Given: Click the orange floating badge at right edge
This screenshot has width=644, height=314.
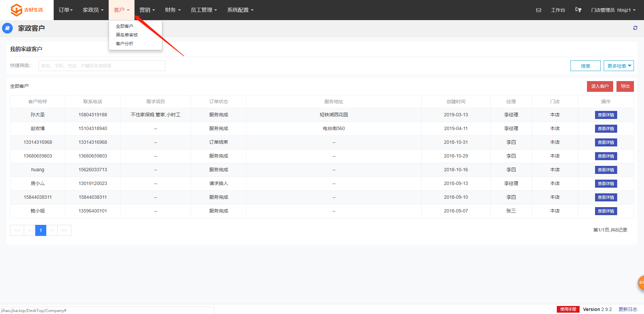Looking at the screenshot, I should 641,283.
